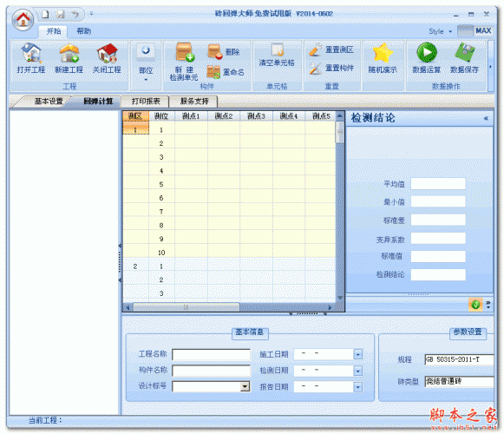
Task: Select the 帮助 ribbon tab
Action: tap(83, 31)
